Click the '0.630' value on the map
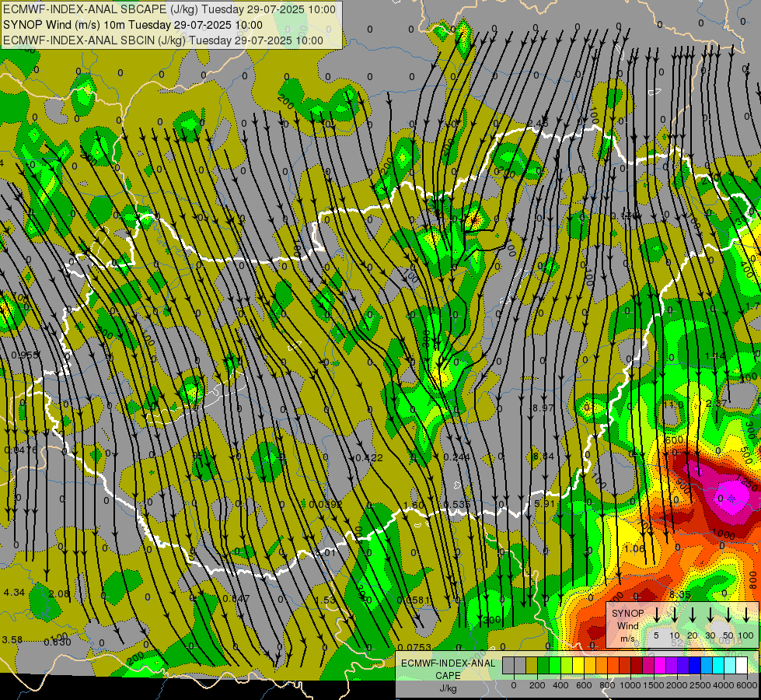This screenshot has width=761, height=700. click(58, 642)
